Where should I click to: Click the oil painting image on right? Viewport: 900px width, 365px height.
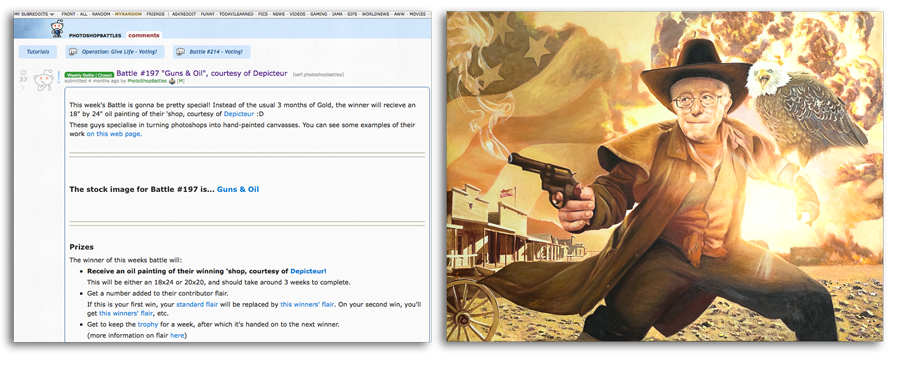tap(665, 177)
